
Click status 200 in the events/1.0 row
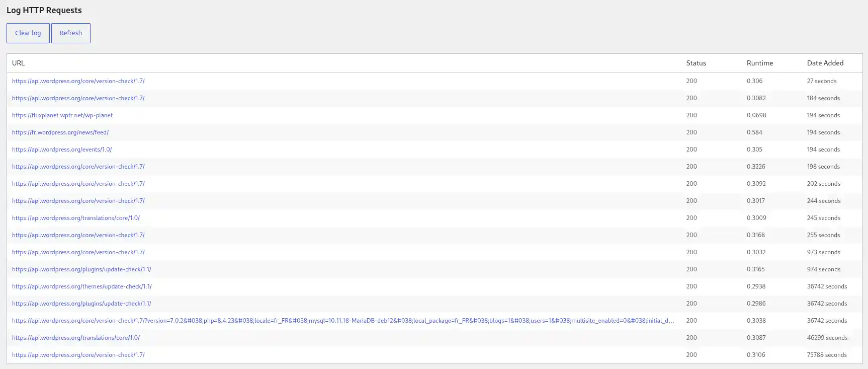point(691,150)
